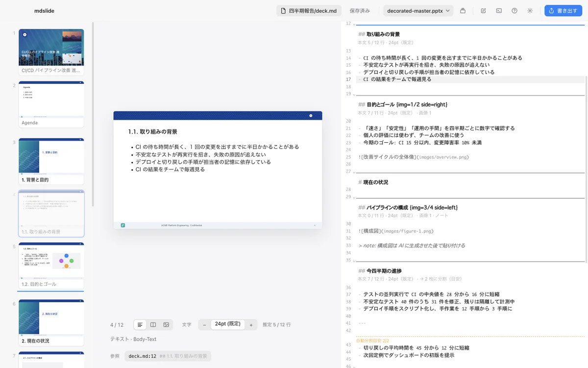This screenshot has height=368, width=588.
Task: Toggle light theme with the sun icon
Action: click(530, 11)
